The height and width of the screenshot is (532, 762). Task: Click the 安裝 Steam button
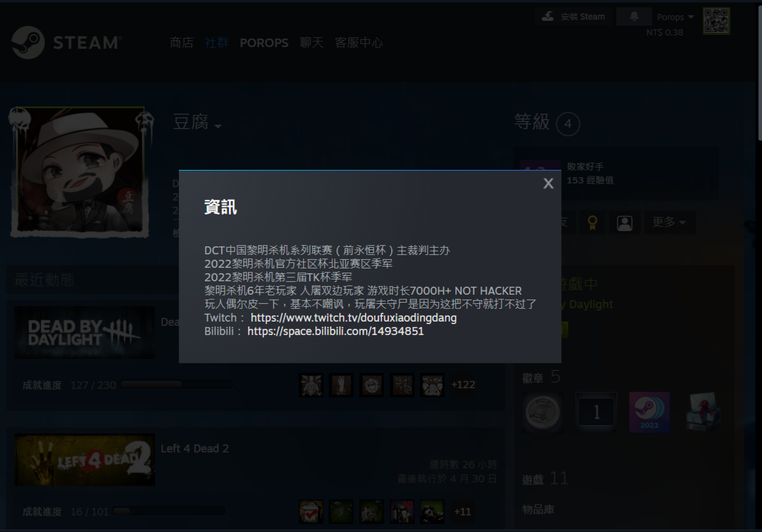[573, 17]
